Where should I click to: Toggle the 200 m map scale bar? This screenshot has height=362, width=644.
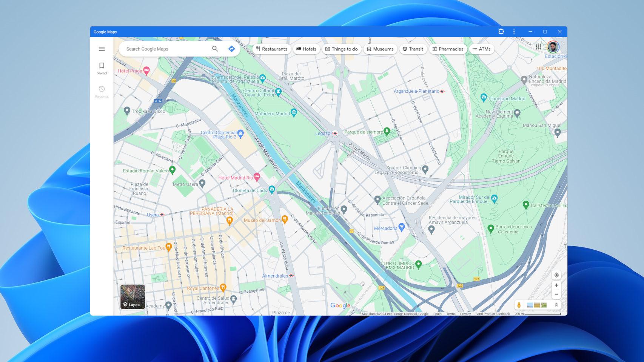click(538, 314)
